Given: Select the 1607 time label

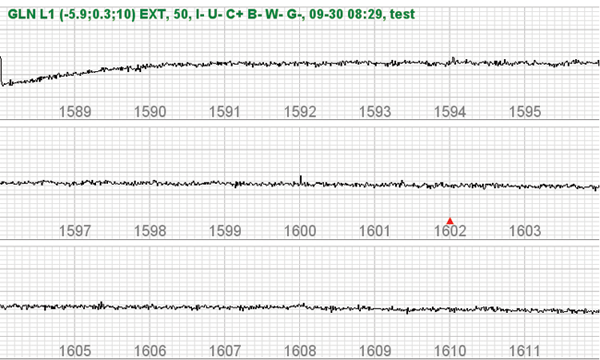Looking at the screenshot, I should (225, 351).
